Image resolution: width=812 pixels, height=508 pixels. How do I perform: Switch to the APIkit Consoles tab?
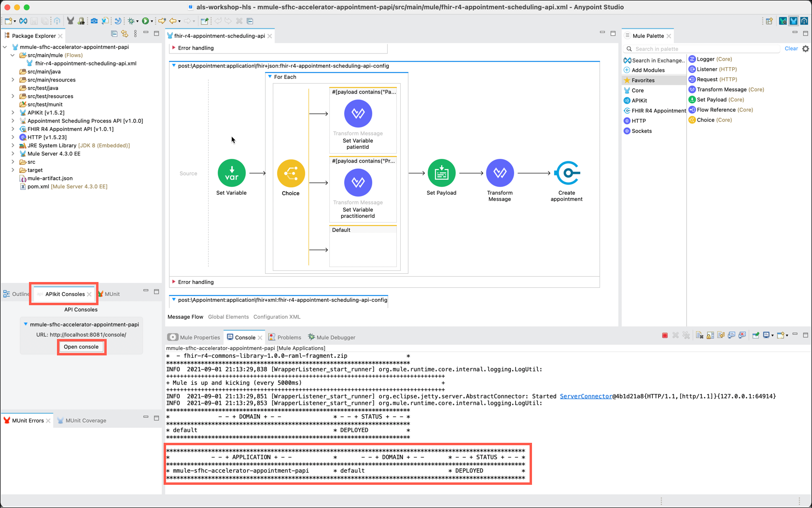point(65,294)
